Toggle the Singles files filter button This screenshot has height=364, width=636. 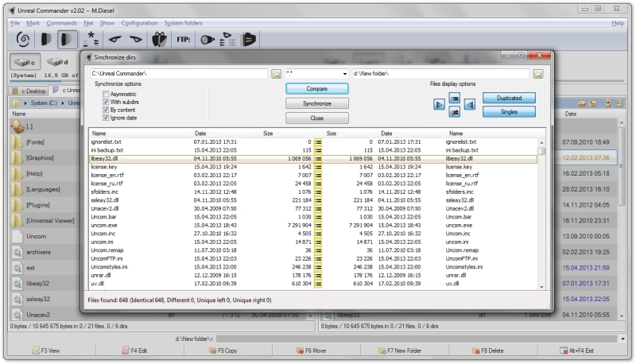point(509,112)
